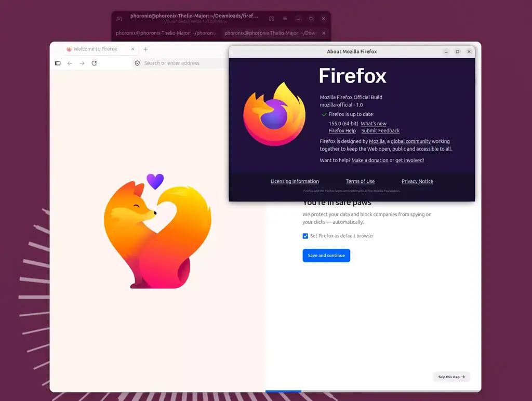Reload the page with the refresh icon
532x401 pixels.
pos(95,63)
